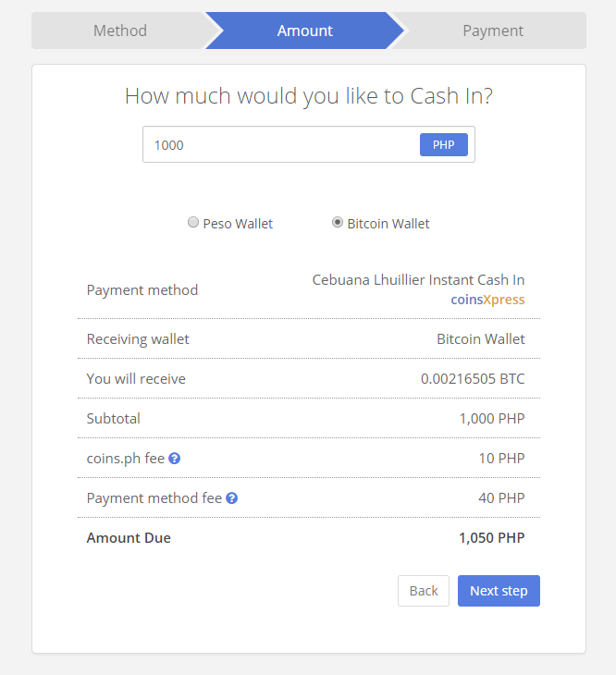Click the Back button
Image resolution: width=616 pixels, height=675 pixels.
pos(424,591)
